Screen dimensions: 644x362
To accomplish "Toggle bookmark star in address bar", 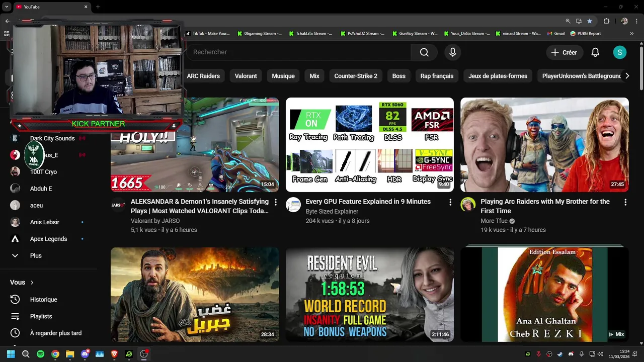I will pyautogui.click(x=590, y=21).
